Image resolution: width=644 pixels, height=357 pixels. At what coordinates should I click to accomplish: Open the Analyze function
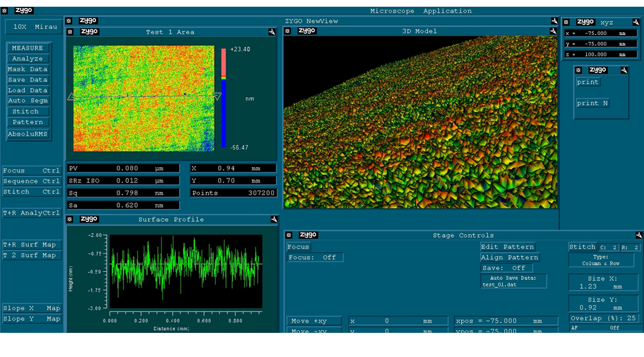(28, 59)
